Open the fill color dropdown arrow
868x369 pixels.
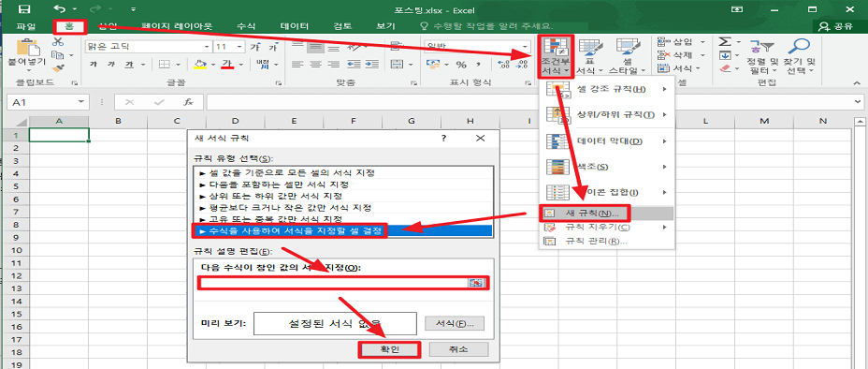pyautogui.click(x=213, y=65)
